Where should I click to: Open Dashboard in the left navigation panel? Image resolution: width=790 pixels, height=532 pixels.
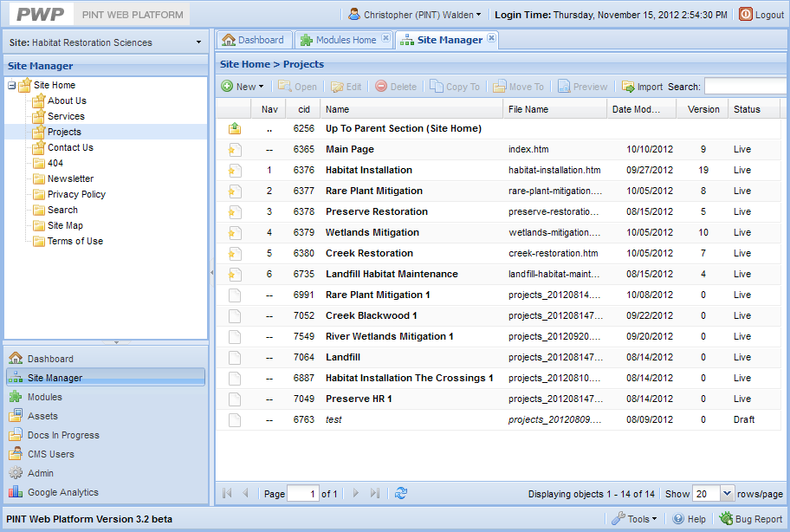tap(106, 359)
